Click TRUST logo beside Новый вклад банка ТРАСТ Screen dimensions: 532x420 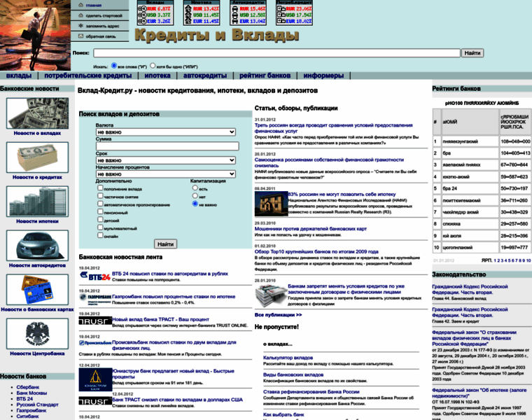coord(95,321)
